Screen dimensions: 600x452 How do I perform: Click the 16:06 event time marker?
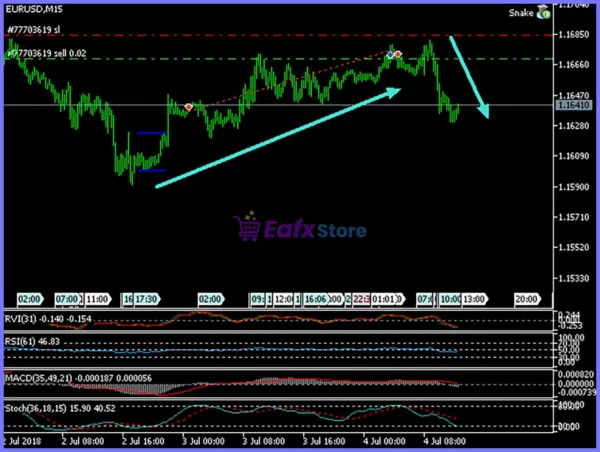click(x=315, y=299)
